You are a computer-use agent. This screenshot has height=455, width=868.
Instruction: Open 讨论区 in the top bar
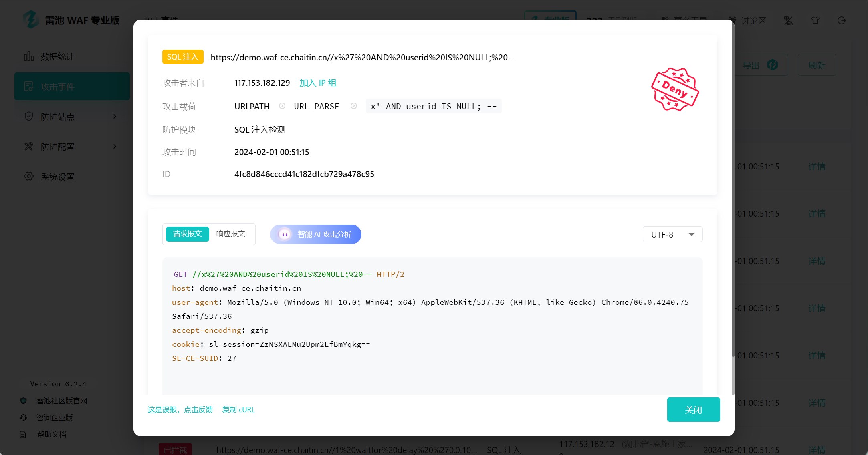[747, 20]
